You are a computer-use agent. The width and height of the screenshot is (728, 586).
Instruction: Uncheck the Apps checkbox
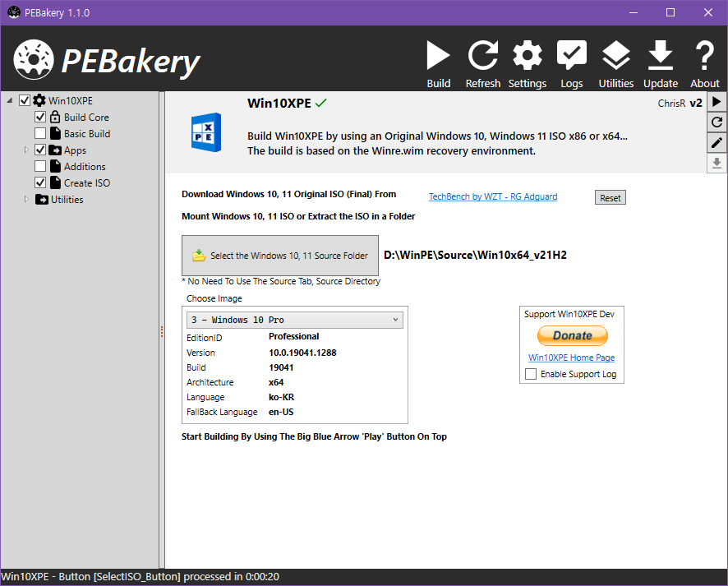(40, 150)
